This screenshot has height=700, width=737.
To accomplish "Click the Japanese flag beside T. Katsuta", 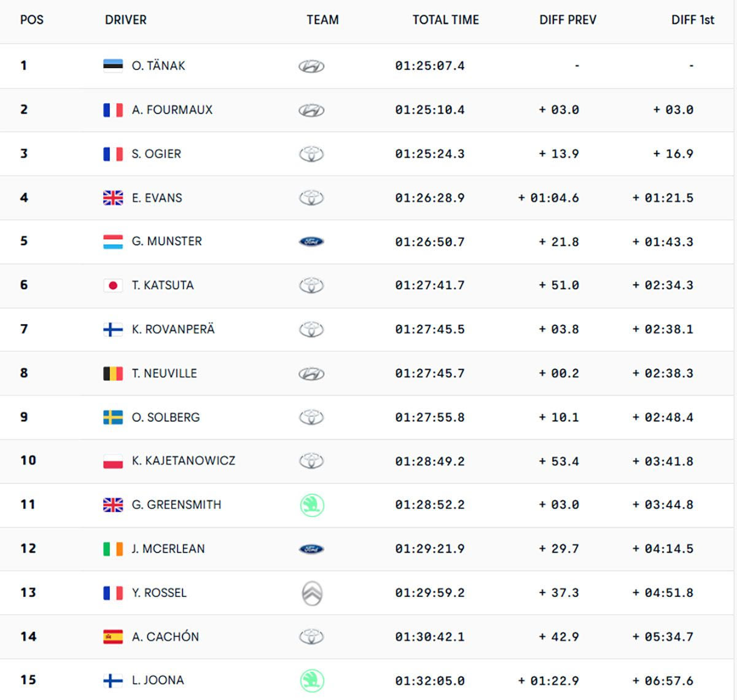I will (113, 286).
